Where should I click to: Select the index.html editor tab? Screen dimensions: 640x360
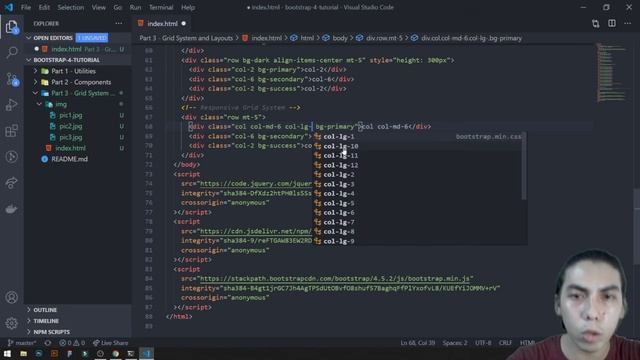tap(162, 24)
